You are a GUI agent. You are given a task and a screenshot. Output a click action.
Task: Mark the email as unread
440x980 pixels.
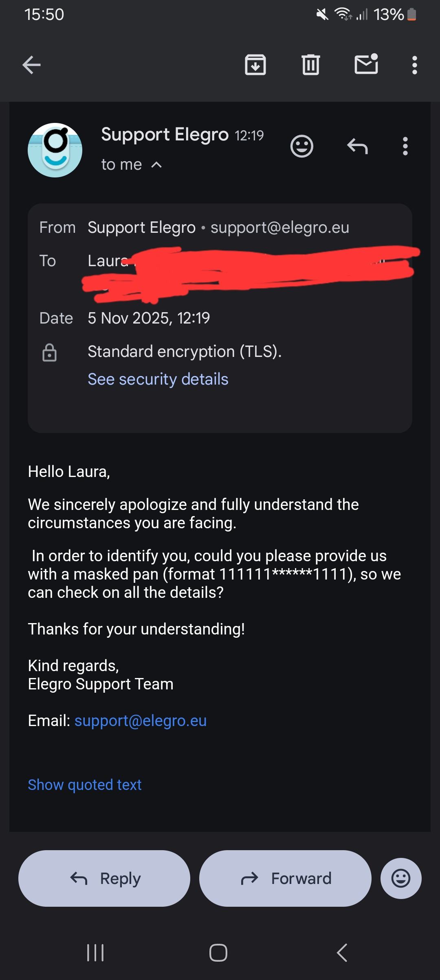[x=366, y=65]
